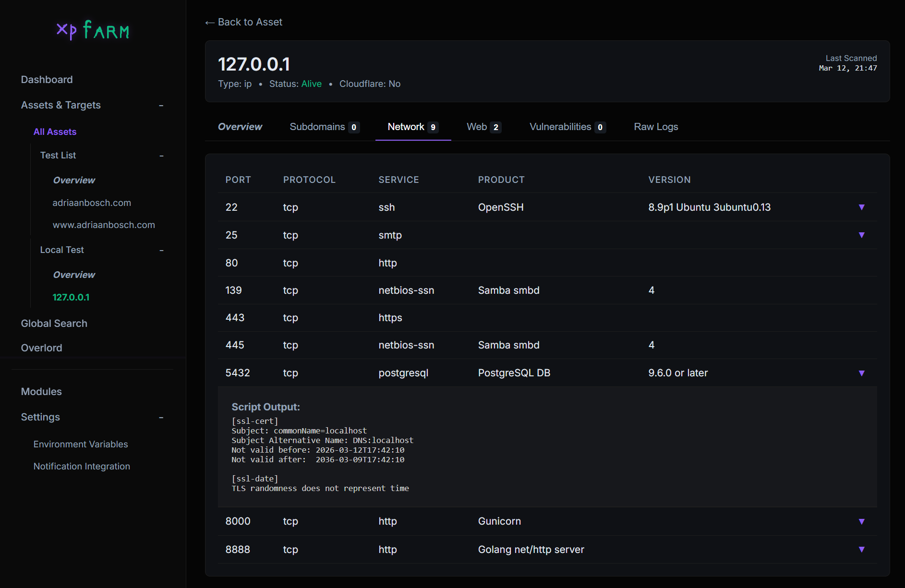The image size is (905, 588).
Task: Collapse the postgresql port 5432 script output
Action: pyautogui.click(x=861, y=373)
